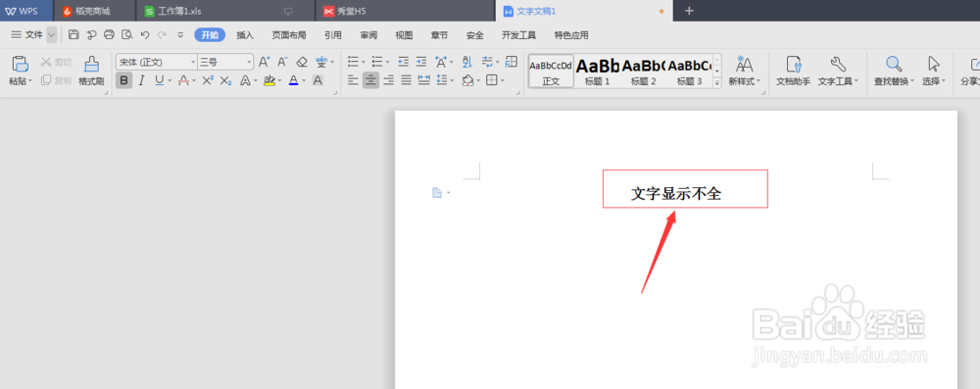
Task: Switch to the 页面布局 ribbon tab
Action: click(289, 35)
